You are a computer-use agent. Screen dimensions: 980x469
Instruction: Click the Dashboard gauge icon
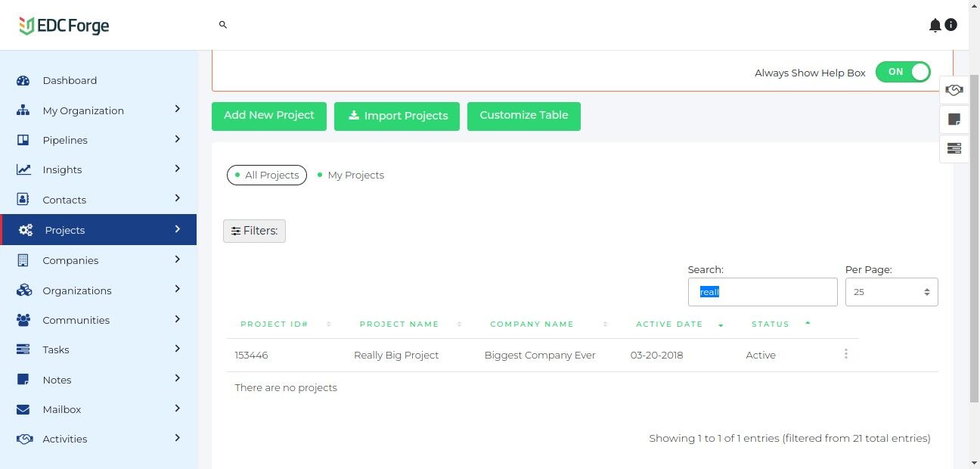pos(23,80)
